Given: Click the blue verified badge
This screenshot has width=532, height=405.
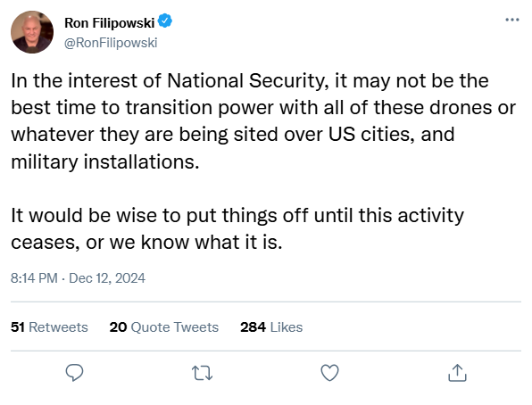Looking at the screenshot, I should 165,21.
